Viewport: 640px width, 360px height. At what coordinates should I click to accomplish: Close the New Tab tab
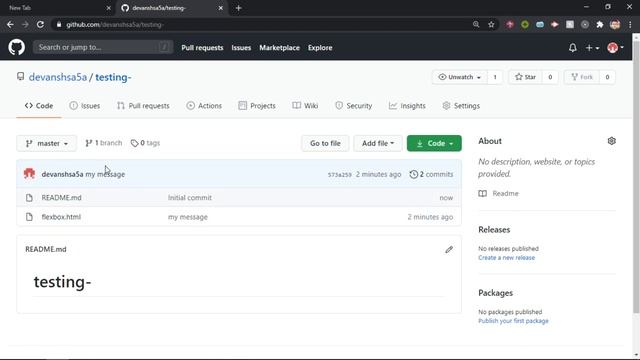[x=109, y=8]
